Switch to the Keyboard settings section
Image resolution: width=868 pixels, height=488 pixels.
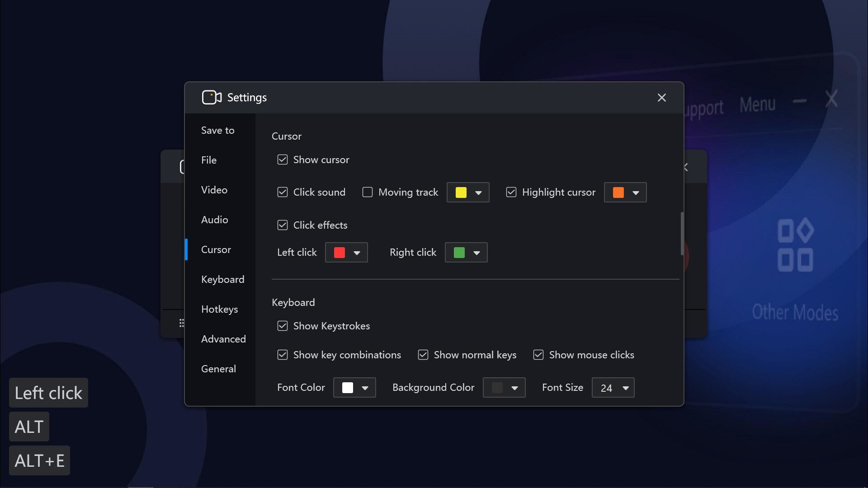click(x=223, y=279)
